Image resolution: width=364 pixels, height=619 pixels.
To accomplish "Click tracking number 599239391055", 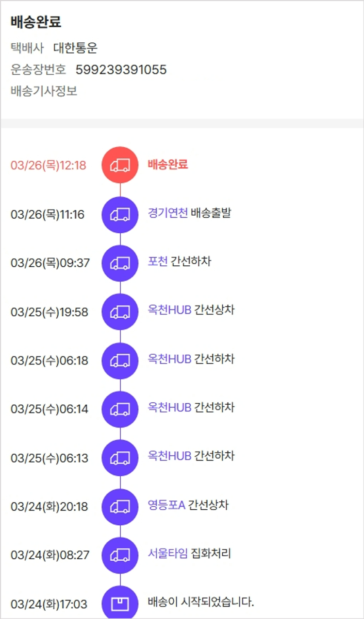I will 121,70.
